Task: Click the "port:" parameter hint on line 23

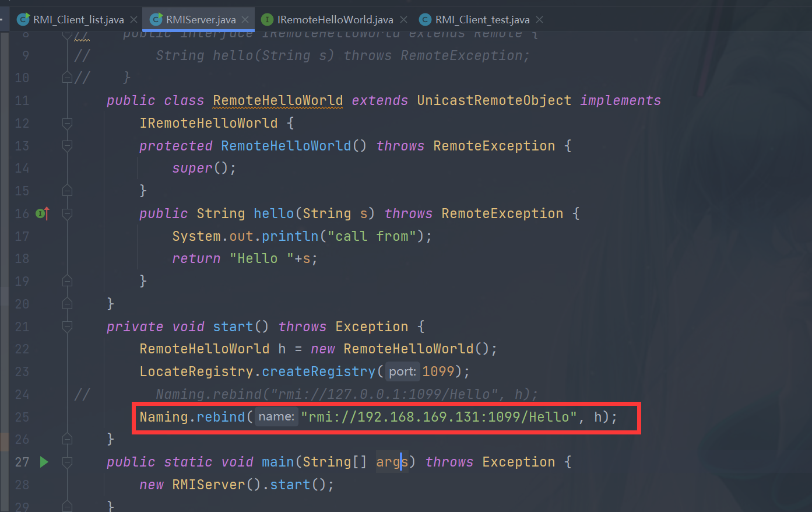Action: [x=402, y=371]
